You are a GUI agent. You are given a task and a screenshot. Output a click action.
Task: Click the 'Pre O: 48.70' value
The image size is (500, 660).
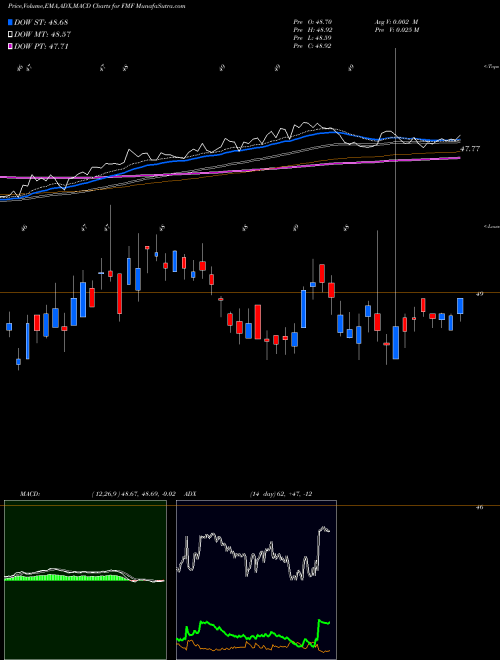coord(313,22)
